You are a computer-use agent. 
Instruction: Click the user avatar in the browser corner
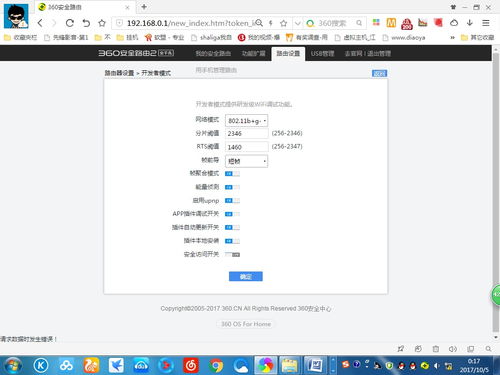coord(16,16)
